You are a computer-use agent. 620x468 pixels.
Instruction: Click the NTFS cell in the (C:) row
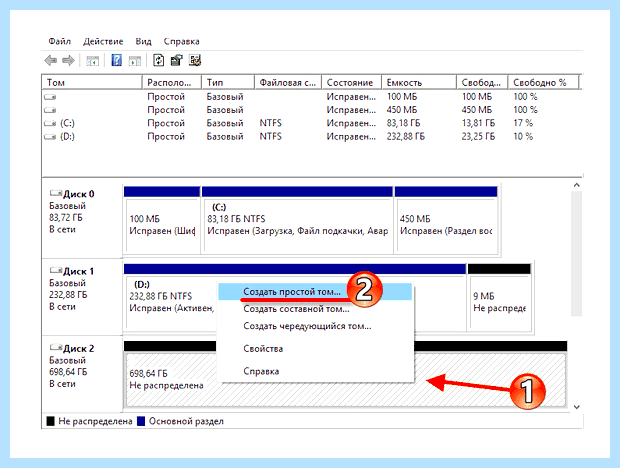(x=270, y=123)
